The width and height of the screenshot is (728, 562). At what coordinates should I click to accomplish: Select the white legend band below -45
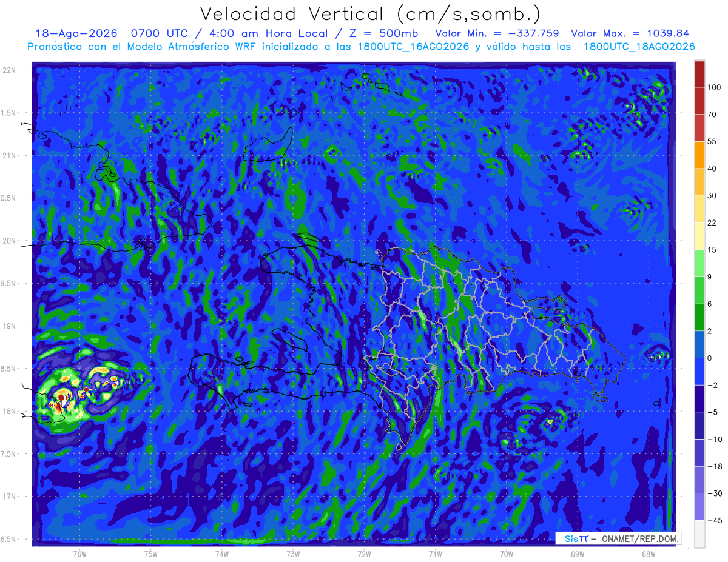tap(699, 534)
